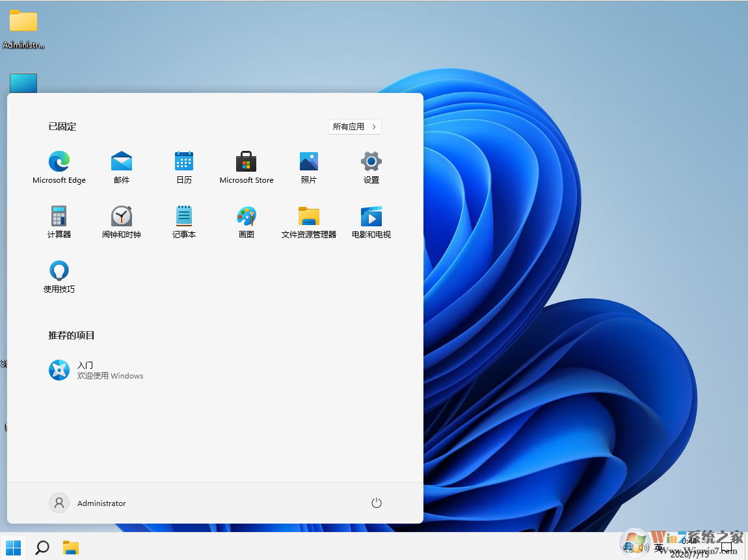Open the 入门 recommended item
Screen dimensions: 748x560
[96, 369]
